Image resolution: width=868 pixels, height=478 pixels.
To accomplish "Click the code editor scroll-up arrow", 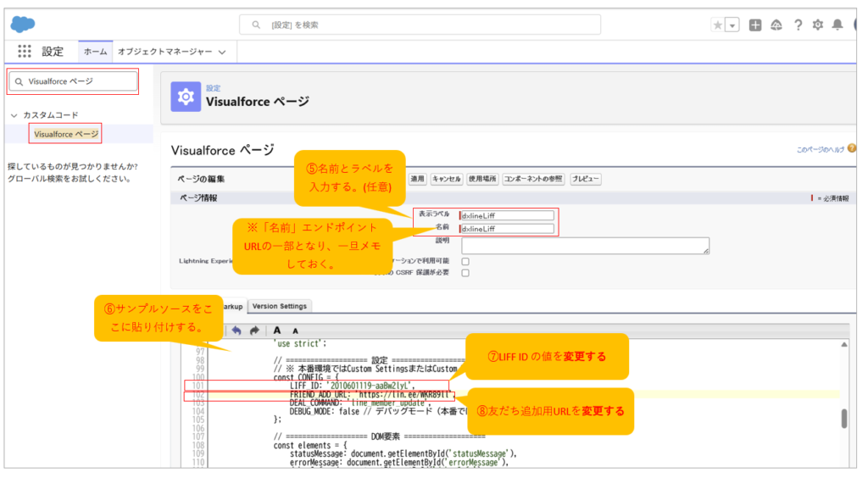I will coord(843,345).
